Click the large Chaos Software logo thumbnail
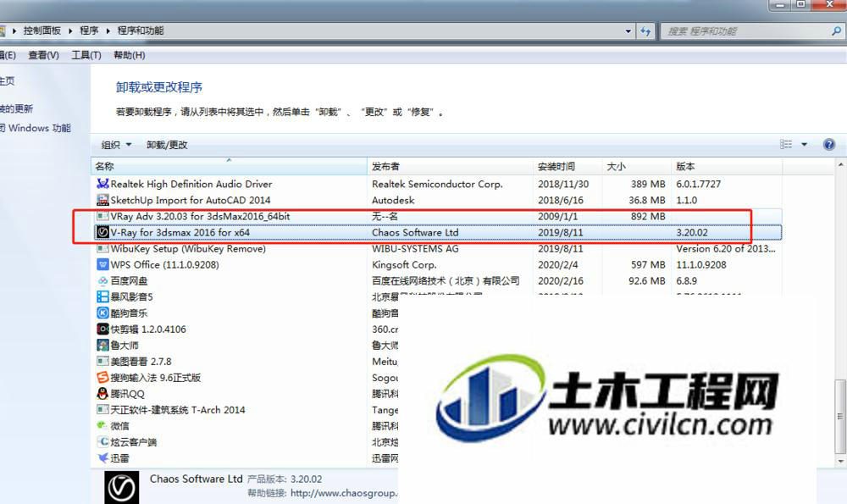This screenshot has width=847, height=504. pyautogui.click(x=121, y=488)
